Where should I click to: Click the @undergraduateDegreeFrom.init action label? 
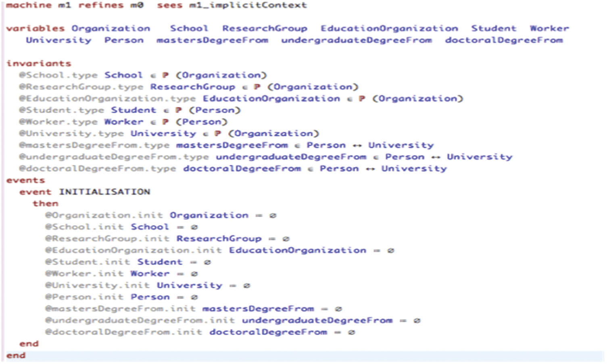(140, 321)
